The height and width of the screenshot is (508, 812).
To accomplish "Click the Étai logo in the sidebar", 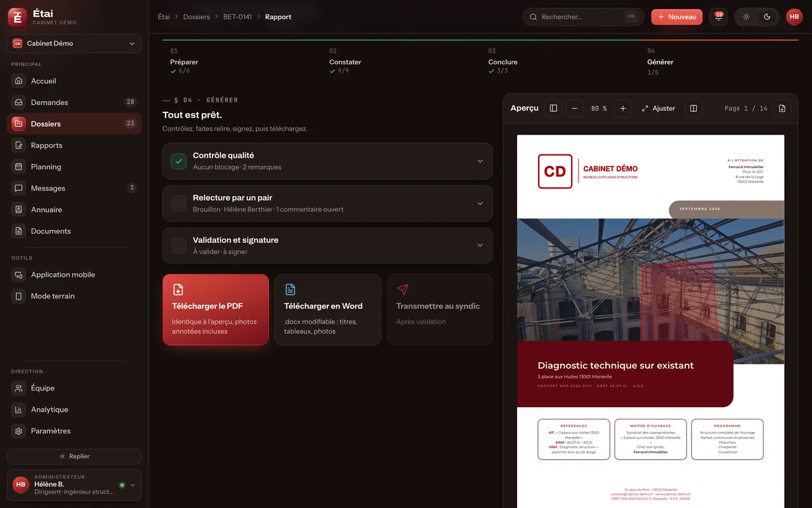I will click(x=17, y=17).
